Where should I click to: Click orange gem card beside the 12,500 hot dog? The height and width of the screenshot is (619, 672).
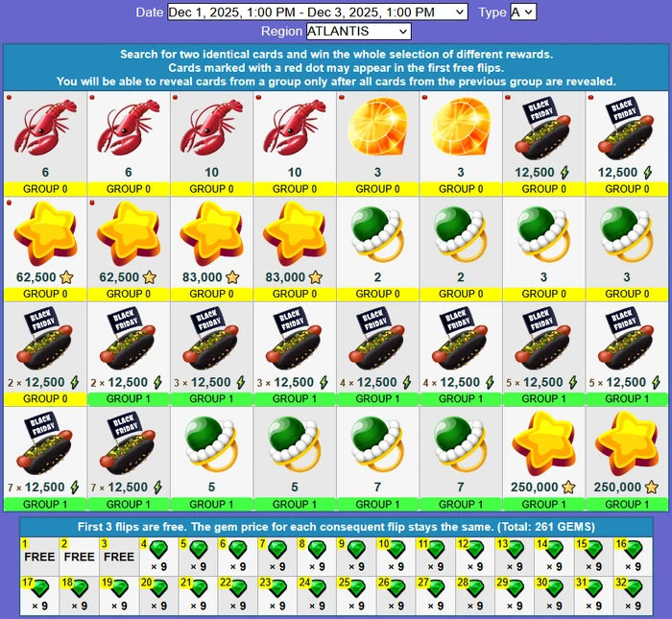coord(461,144)
